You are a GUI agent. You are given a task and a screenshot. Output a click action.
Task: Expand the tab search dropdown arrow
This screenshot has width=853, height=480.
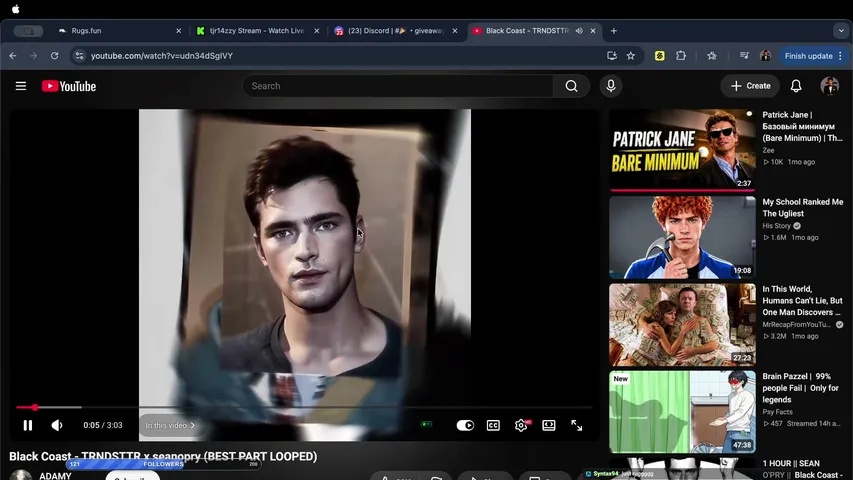841,31
